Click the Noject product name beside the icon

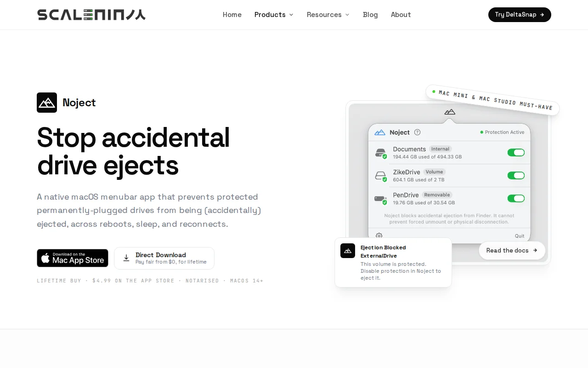79,103
